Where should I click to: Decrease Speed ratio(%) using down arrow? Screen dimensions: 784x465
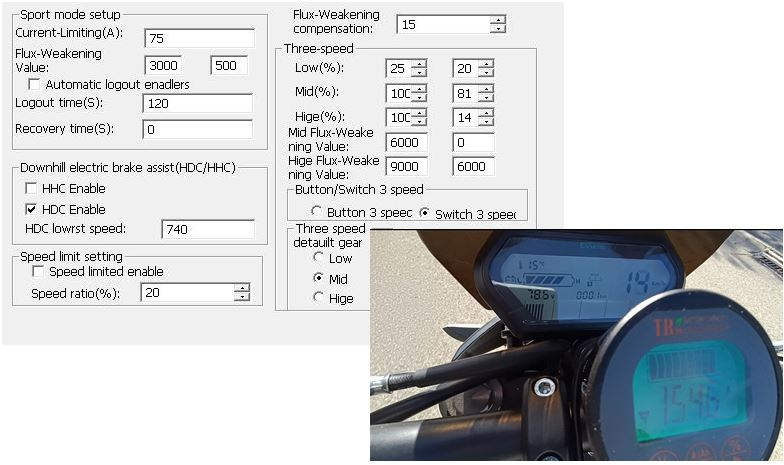[x=241, y=297]
